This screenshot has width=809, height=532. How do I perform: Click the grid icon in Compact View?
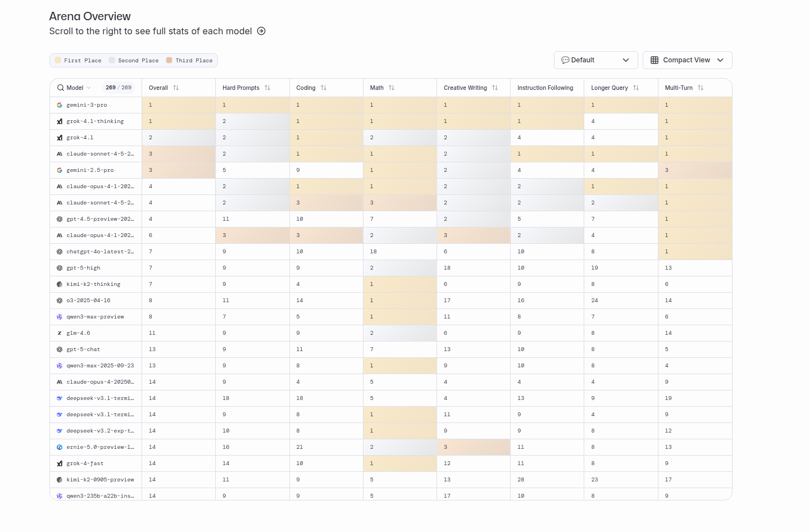click(655, 60)
